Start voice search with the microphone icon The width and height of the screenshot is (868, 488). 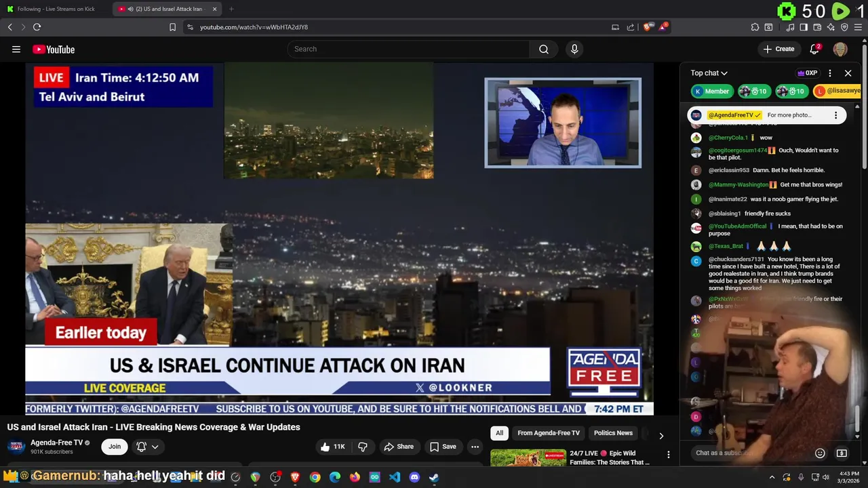574,49
